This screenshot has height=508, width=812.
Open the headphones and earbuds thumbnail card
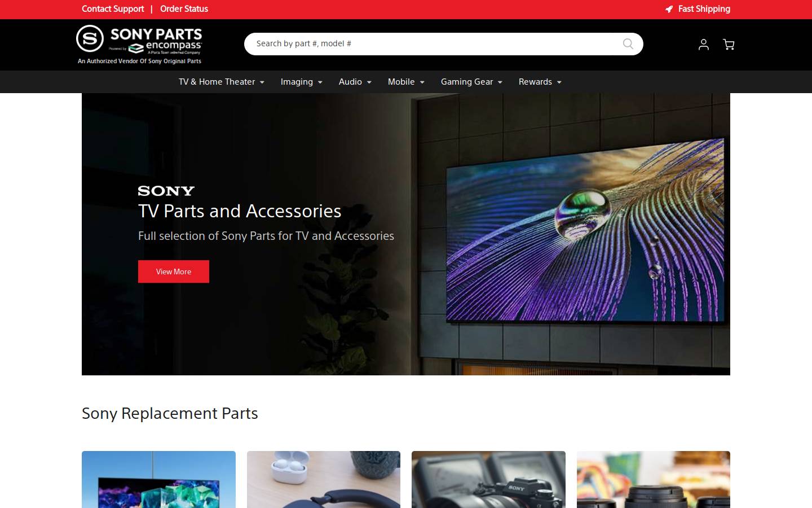click(324, 479)
